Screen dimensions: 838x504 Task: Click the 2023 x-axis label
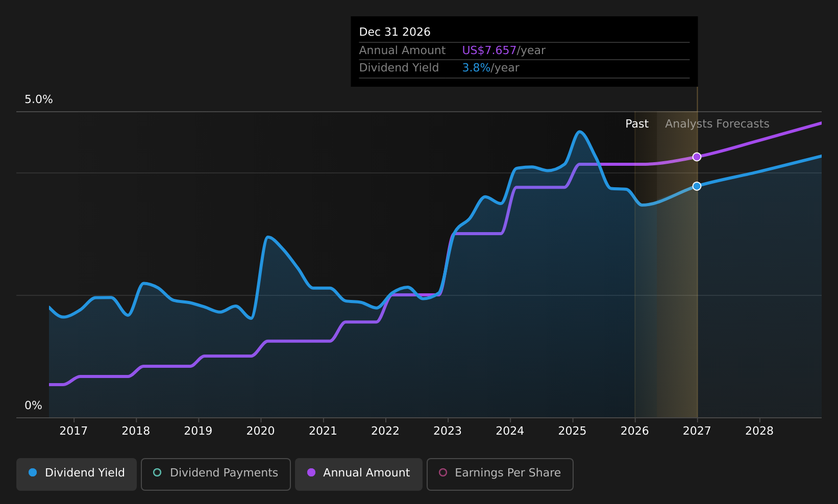(448, 431)
